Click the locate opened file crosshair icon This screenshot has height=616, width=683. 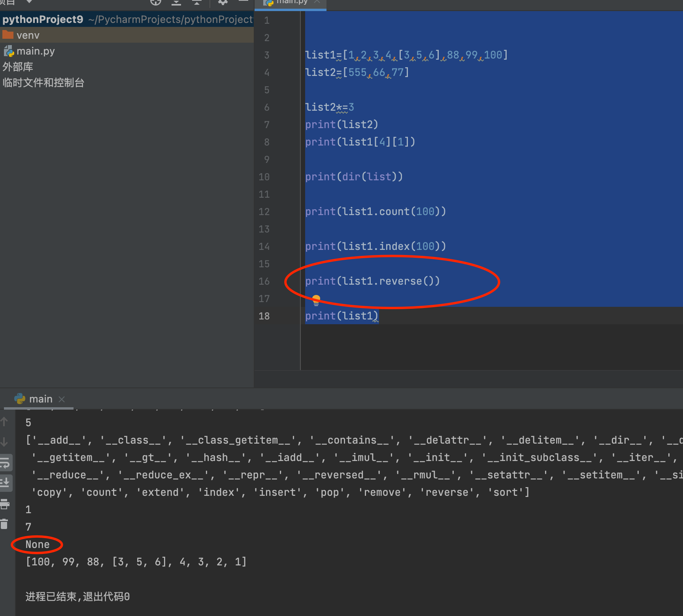[x=156, y=2]
